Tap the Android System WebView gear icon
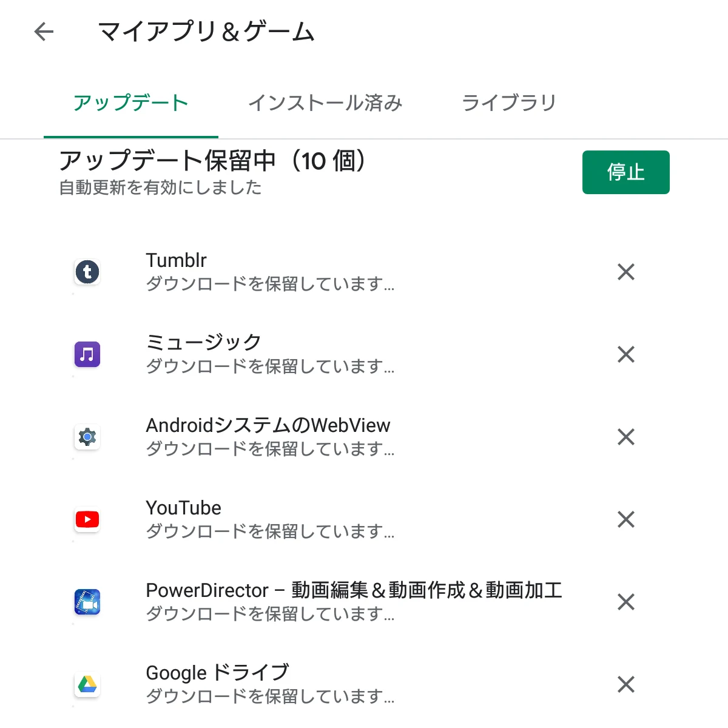Screen dimensions: 728x728 coord(87,437)
